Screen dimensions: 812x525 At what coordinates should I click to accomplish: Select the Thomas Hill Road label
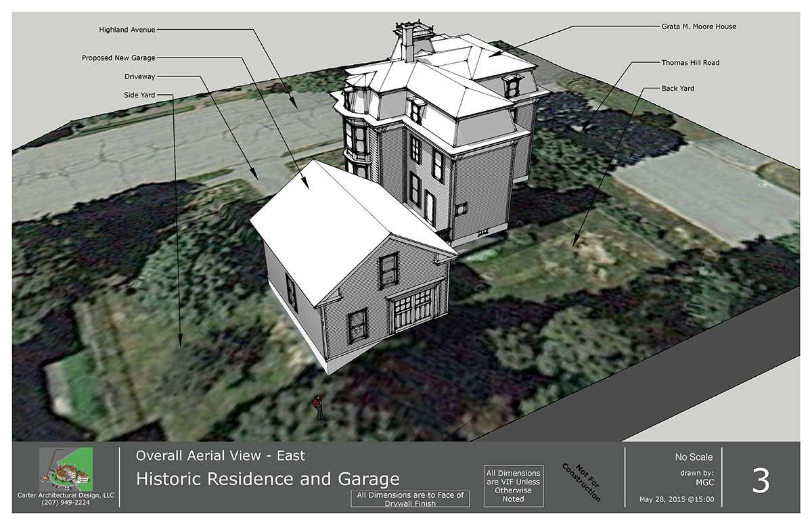pyautogui.click(x=690, y=62)
